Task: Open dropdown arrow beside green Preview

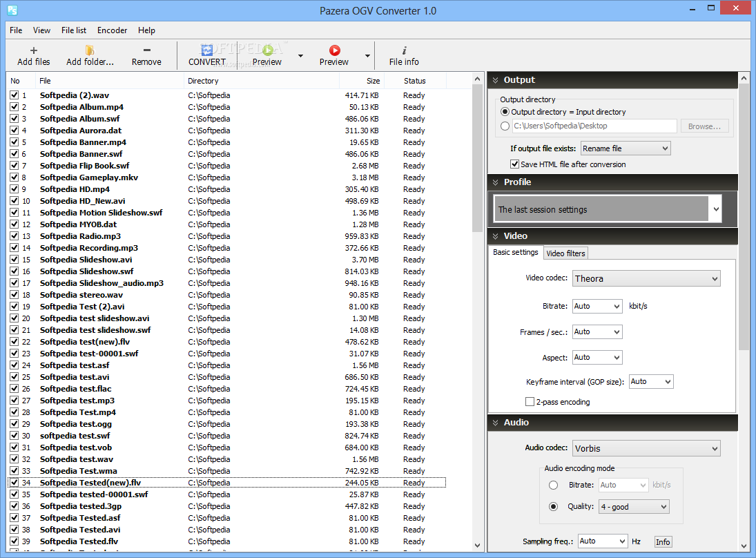Action: click(x=300, y=56)
